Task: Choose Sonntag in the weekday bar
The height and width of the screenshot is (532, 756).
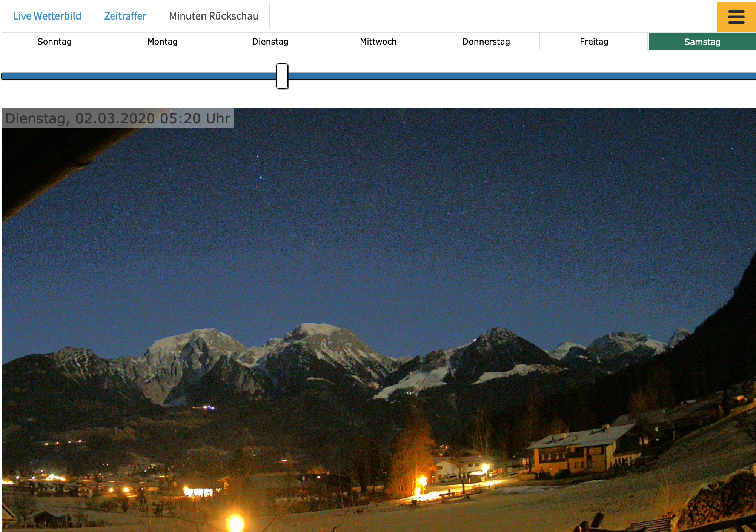Action: click(x=54, y=42)
